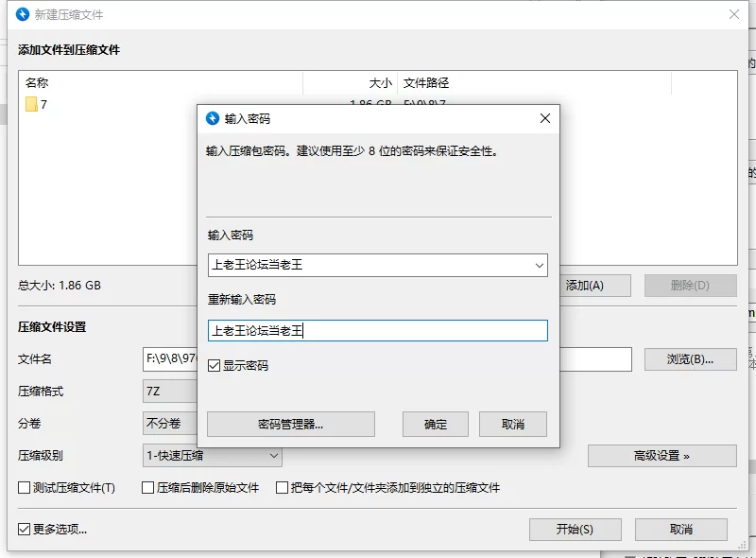
Task: Enable 压缩后删除原始文件 checkbox
Action: [x=148, y=487]
